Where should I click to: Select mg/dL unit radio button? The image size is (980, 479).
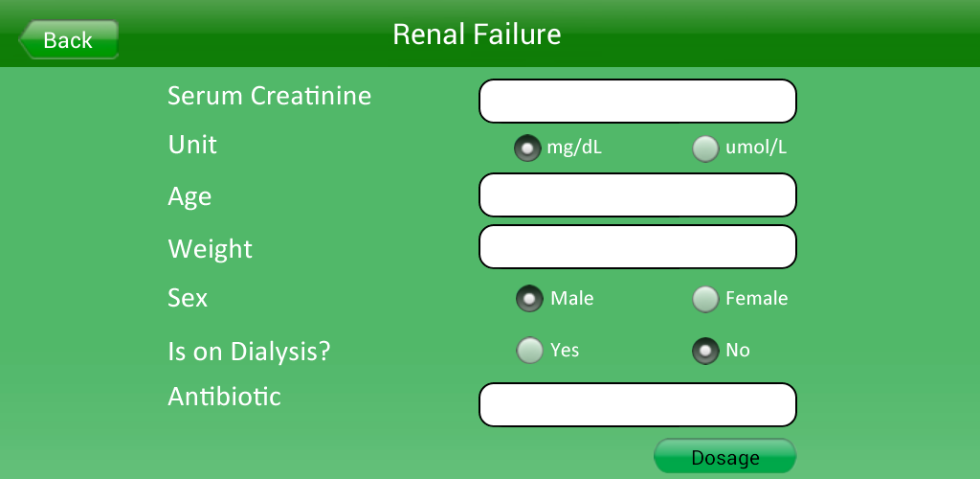[528, 148]
